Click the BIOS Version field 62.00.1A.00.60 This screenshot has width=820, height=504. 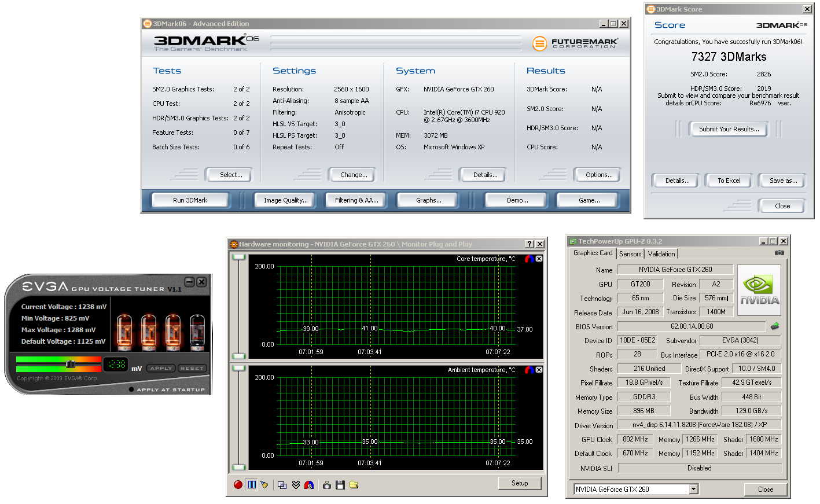[692, 326]
